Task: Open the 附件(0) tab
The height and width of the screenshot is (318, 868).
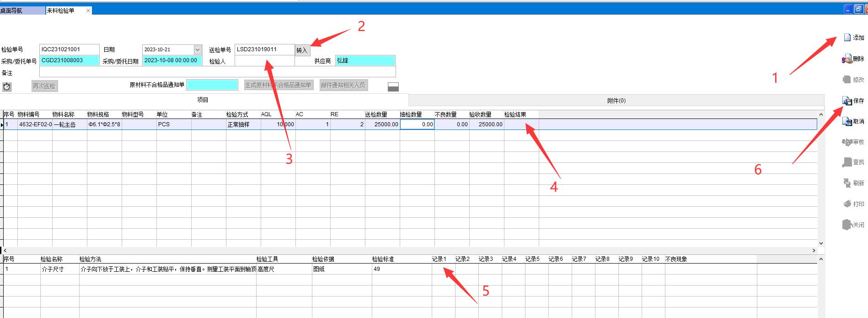Action: click(x=616, y=101)
